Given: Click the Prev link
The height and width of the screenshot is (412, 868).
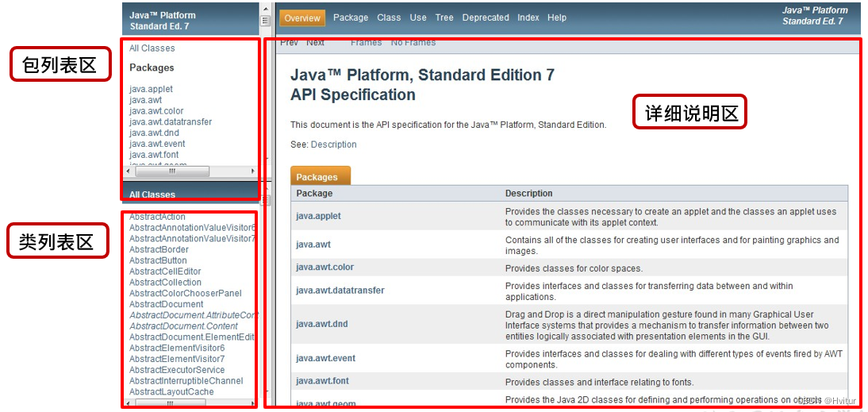Looking at the screenshot, I should point(289,43).
